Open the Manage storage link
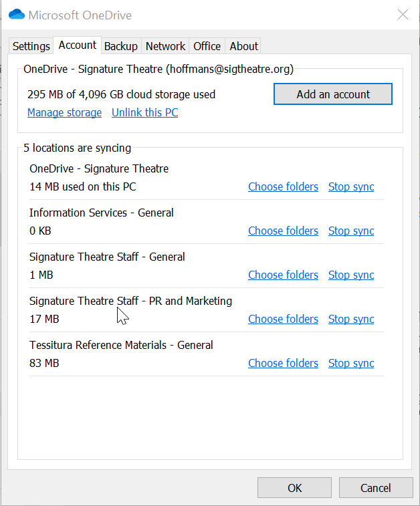 click(x=64, y=112)
